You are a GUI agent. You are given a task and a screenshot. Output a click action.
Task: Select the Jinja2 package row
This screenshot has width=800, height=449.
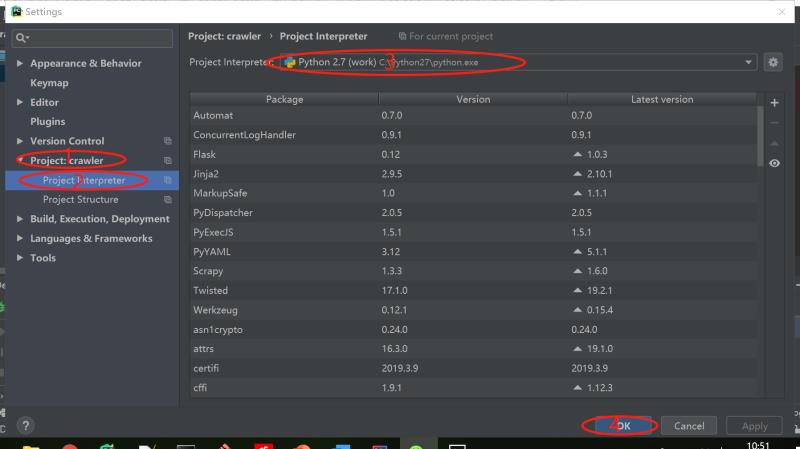(x=473, y=173)
